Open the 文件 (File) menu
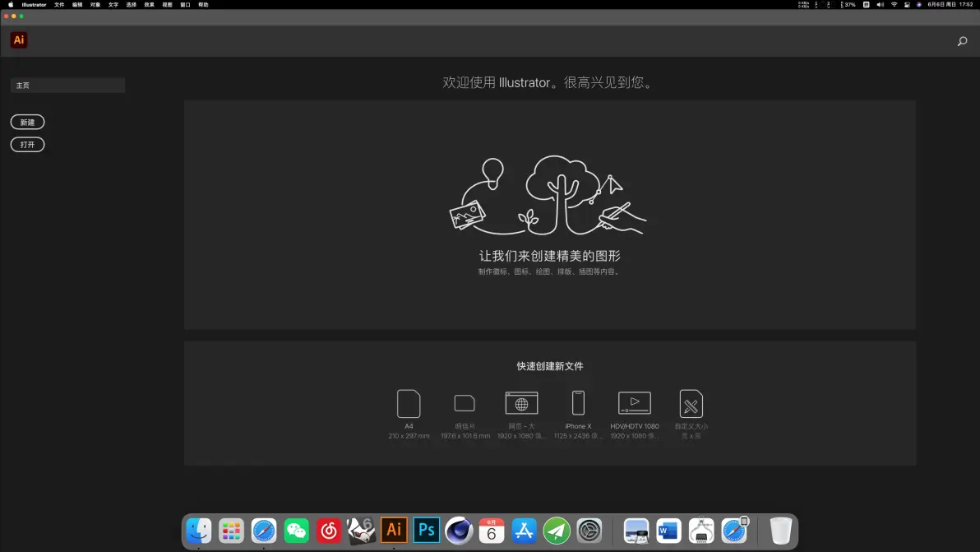This screenshot has width=980, height=552. [59, 4]
